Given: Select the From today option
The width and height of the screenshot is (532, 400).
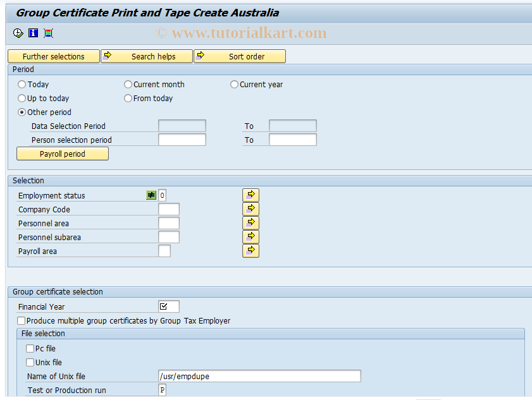Looking at the screenshot, I should pos(128,98).
